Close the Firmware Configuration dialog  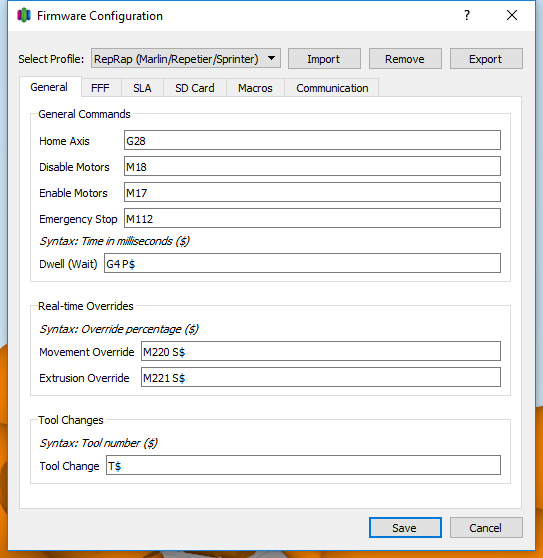(512, 15)
